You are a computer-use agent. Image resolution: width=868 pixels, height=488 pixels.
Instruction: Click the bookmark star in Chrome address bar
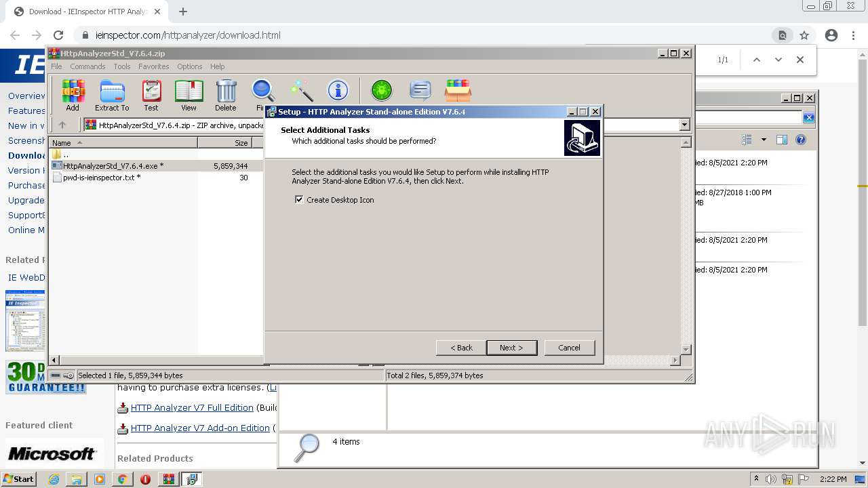point(804,35)
